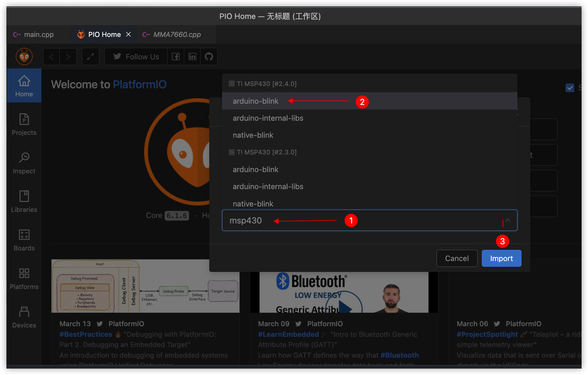Click the March 13 post date

tap(75, 324)
